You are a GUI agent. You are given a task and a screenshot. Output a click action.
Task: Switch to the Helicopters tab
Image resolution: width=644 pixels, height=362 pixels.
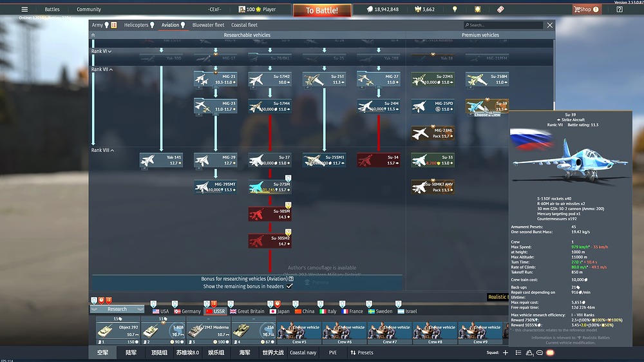coord(139,25)
